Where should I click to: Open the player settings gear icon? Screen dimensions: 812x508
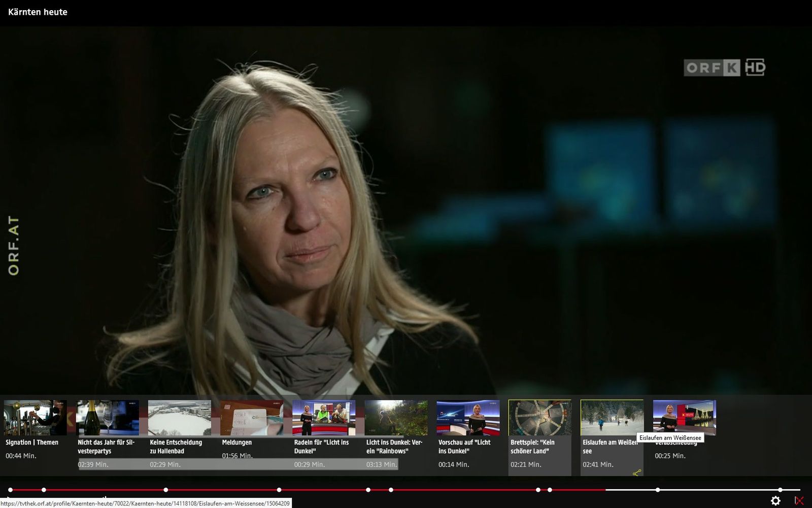[775, 500]
